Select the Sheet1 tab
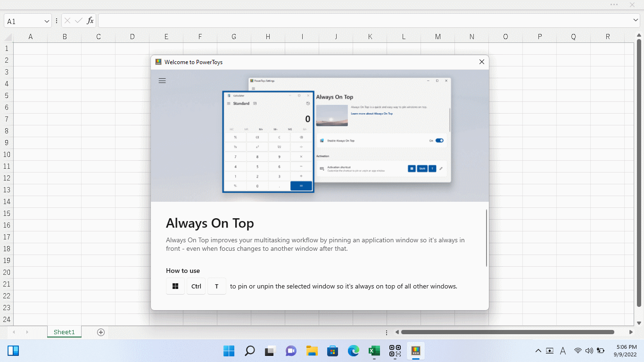 (64, 332)
